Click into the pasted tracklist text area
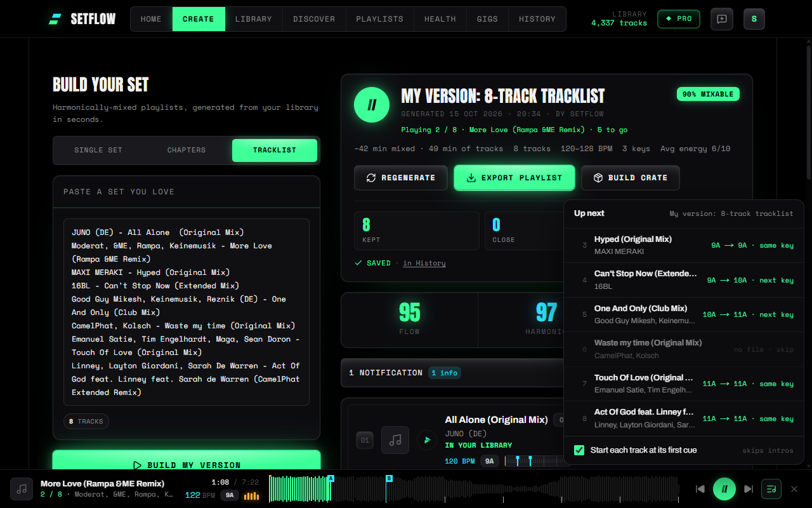 [x=187, y=312]
